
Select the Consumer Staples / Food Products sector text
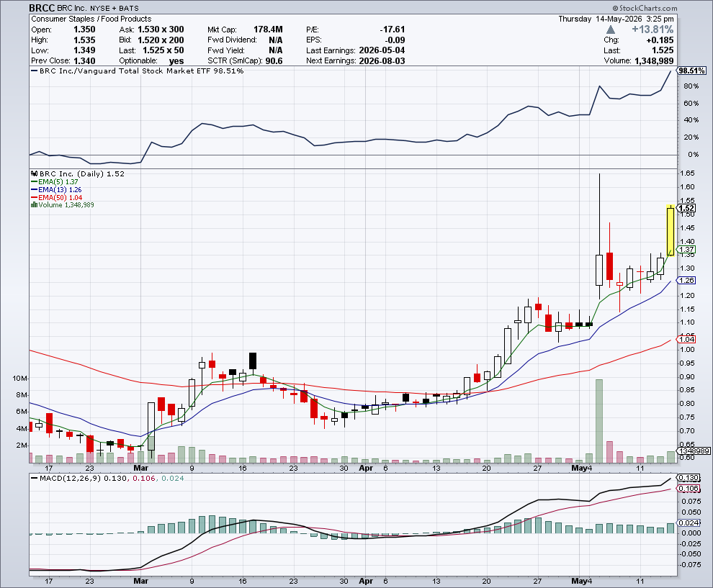(x=91, y=19)
